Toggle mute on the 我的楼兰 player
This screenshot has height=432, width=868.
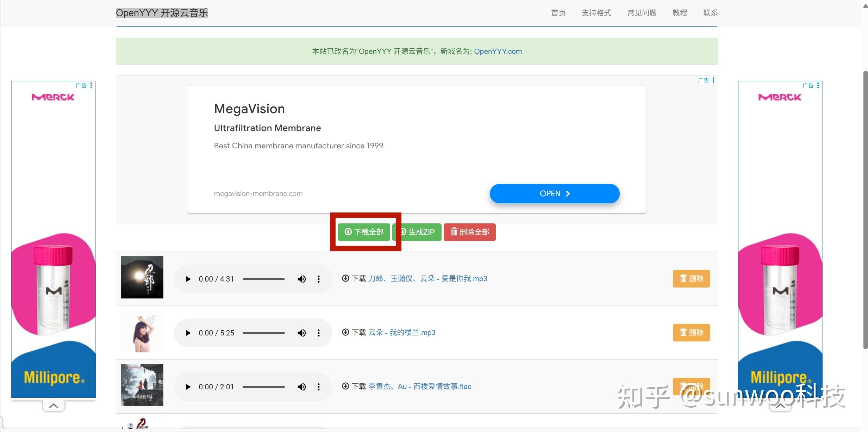click(x=301, y=333)
